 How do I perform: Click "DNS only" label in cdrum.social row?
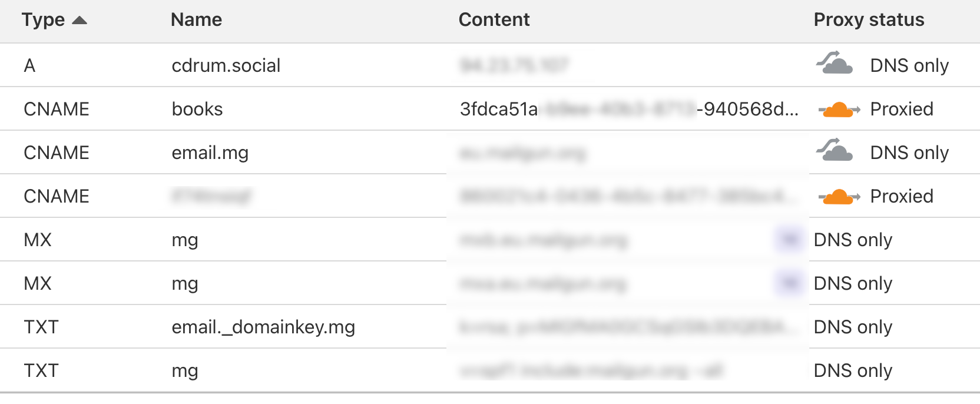point(909,65)
